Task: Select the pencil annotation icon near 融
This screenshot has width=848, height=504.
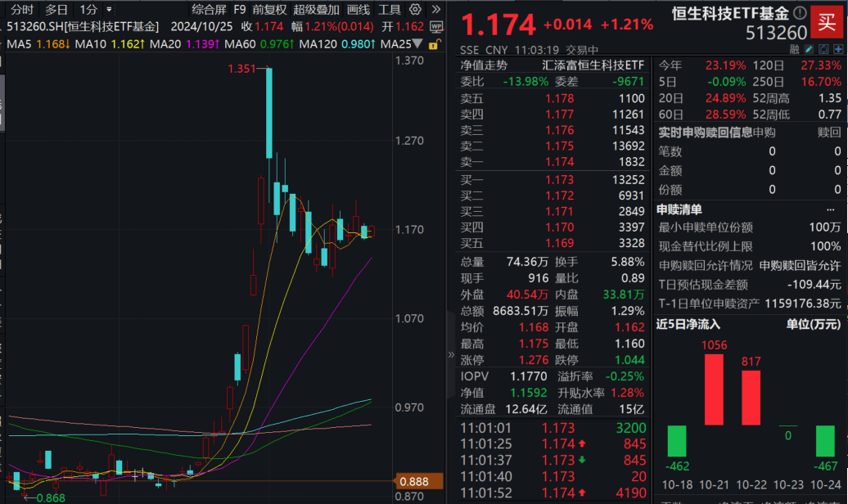Action: [x=809, y=49]
